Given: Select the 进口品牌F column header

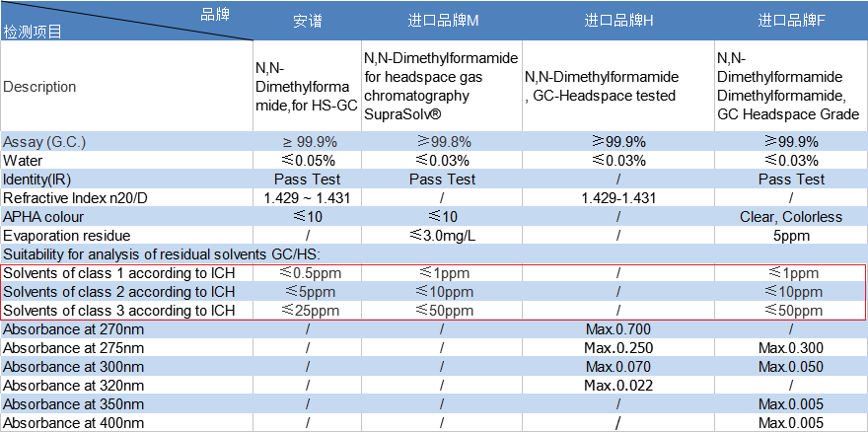Looking at the screenshot, I should tap(791, 21).
